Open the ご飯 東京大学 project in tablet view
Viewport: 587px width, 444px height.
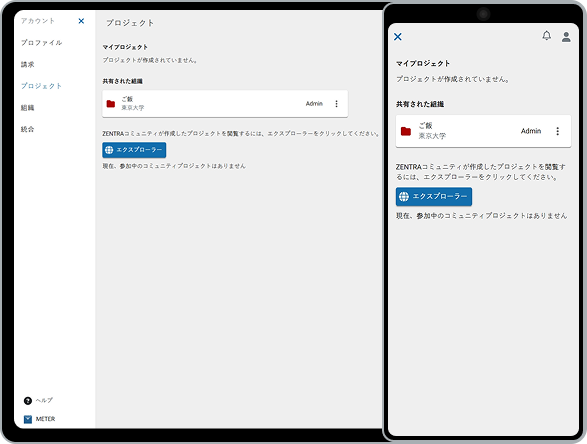pyautogui.click(x=225, y=104)
